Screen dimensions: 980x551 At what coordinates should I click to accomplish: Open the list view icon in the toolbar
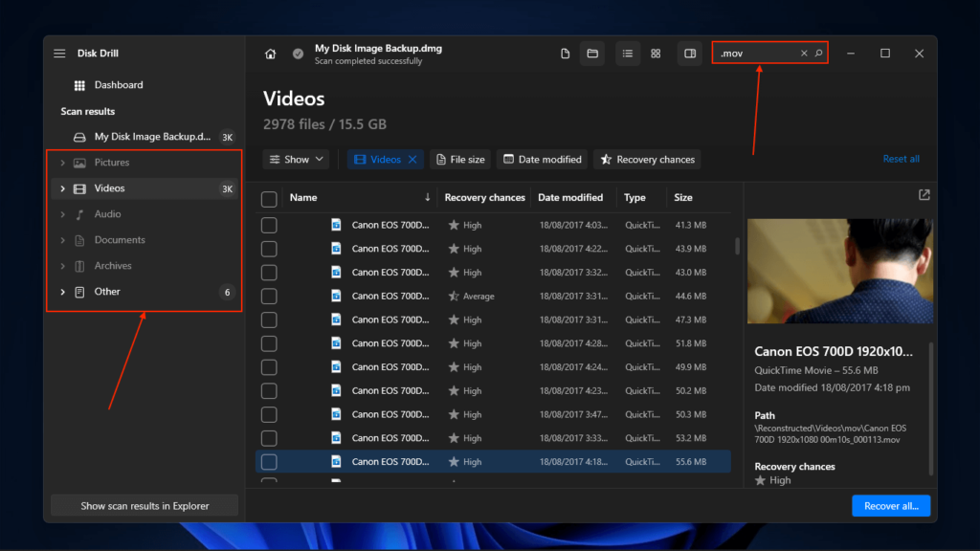[x=627, y=53]
